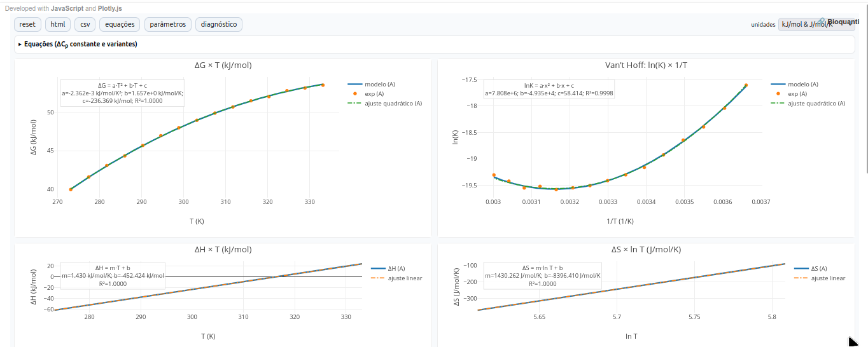Viewport: 868px width, 347px height.
Task: Open the parâmetros panel button
Action: (x=168, y=24)
